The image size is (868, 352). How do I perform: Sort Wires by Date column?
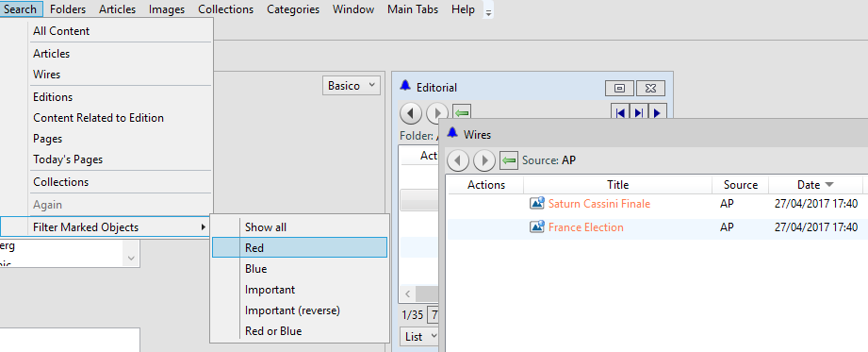[815, 185]
